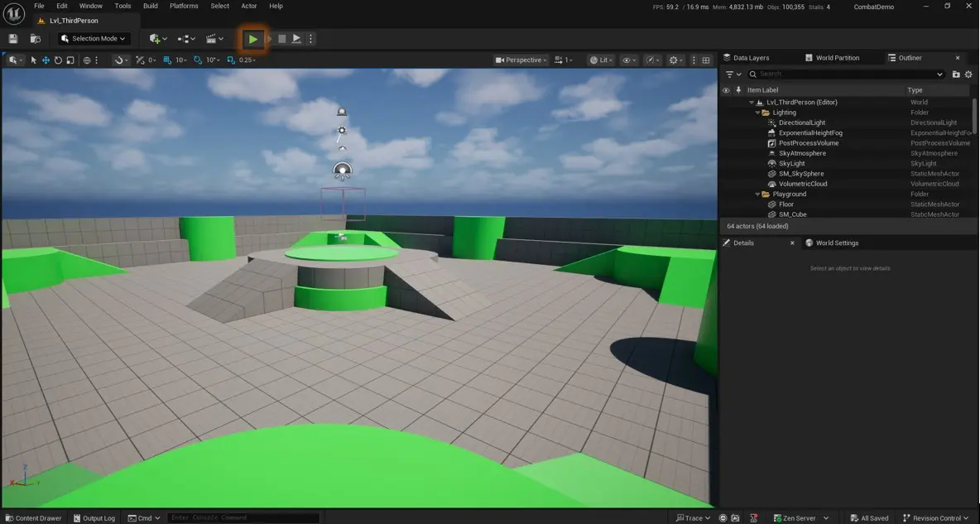Open the Lit view mode dropdown
This screenshot has width=980, height=524.
tap(602, 60)
